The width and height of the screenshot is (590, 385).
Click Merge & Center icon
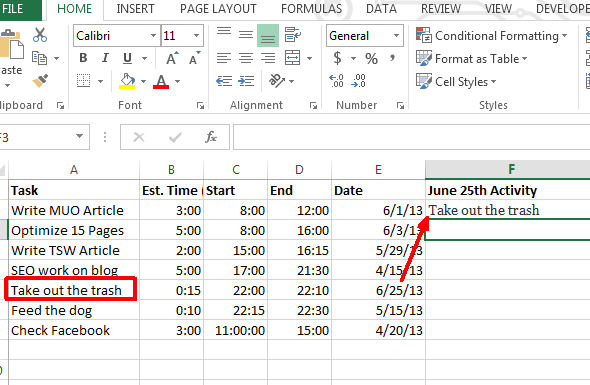pos(293,58)
